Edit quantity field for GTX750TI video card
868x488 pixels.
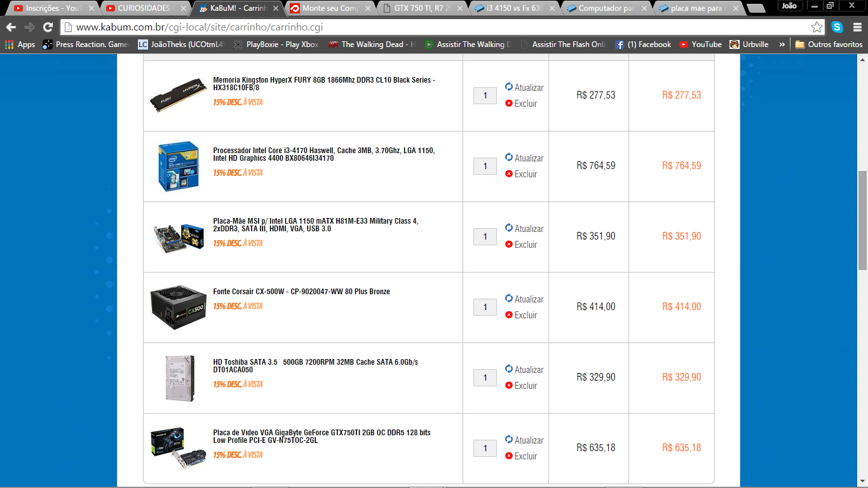click(x=485, y=448)
